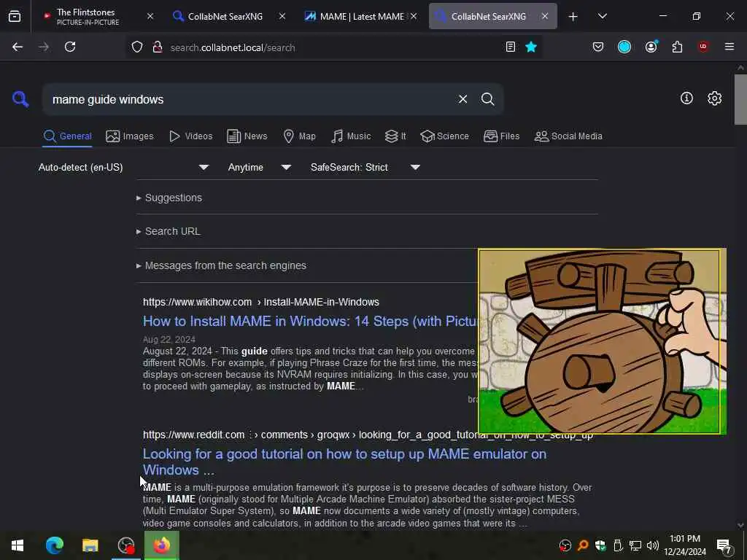Click the wikihow.com result URL
Screen dimensions: 747x560
coord(260,302)
